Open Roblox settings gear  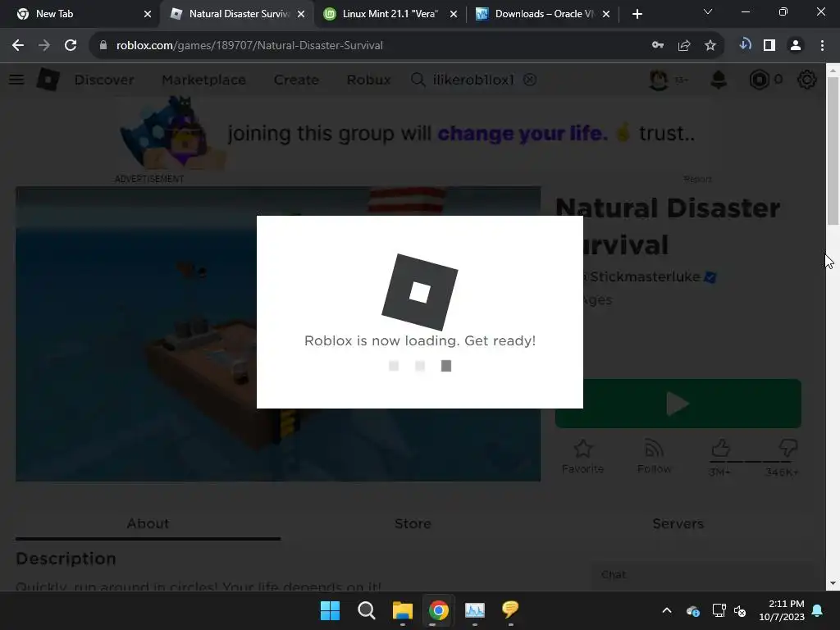click(x=807, y=80)
